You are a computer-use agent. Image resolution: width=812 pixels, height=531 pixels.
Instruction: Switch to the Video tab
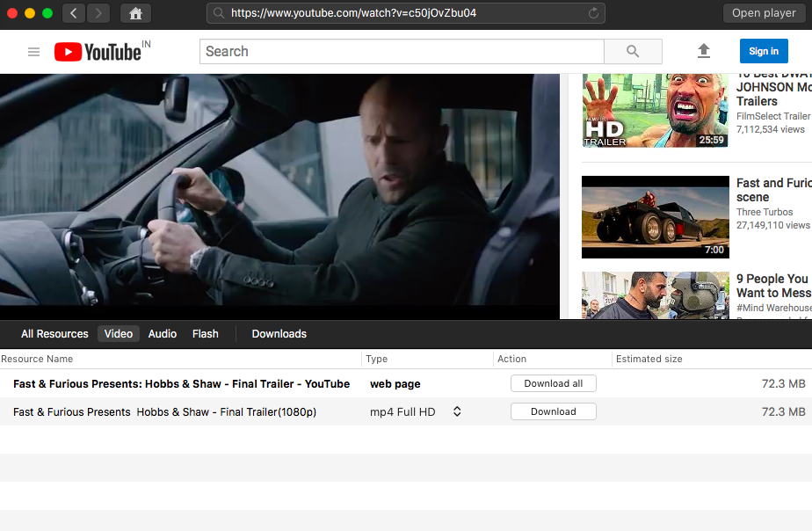pyautogui.click(x=119, y=334)
